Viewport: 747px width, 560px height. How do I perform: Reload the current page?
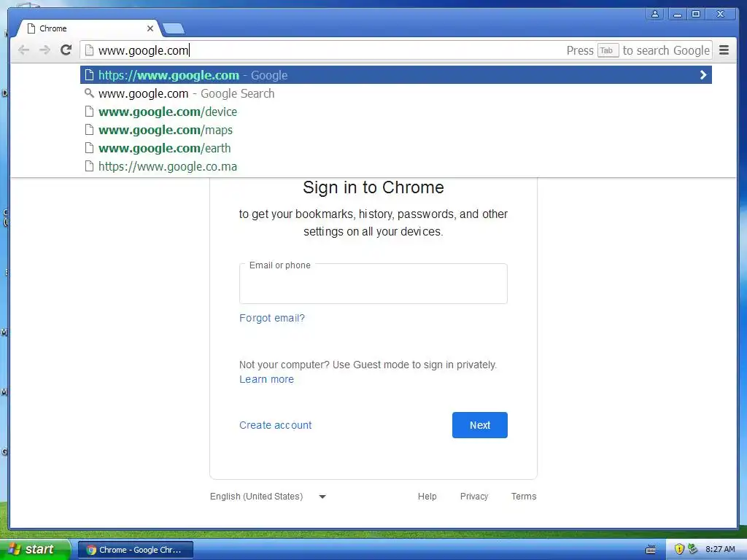click(66, 50)
